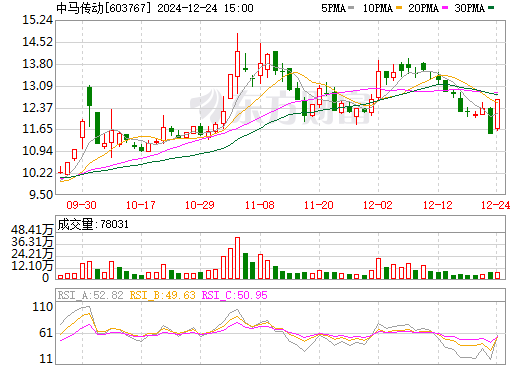Click the timestamp 2024-12-24 15:00
The height and width of the screenshot is (365, 520).
[205, 8]
